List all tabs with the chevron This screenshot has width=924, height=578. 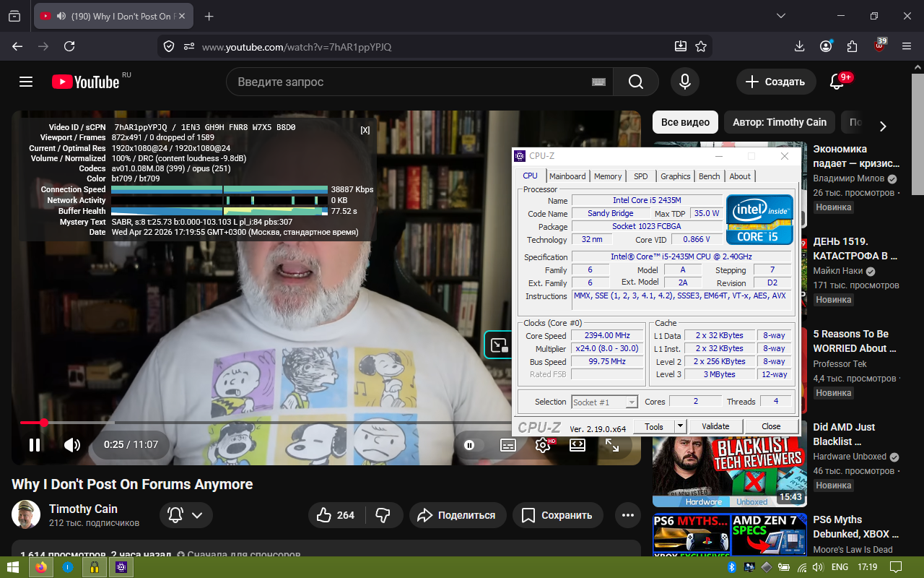tap(781, 16)
